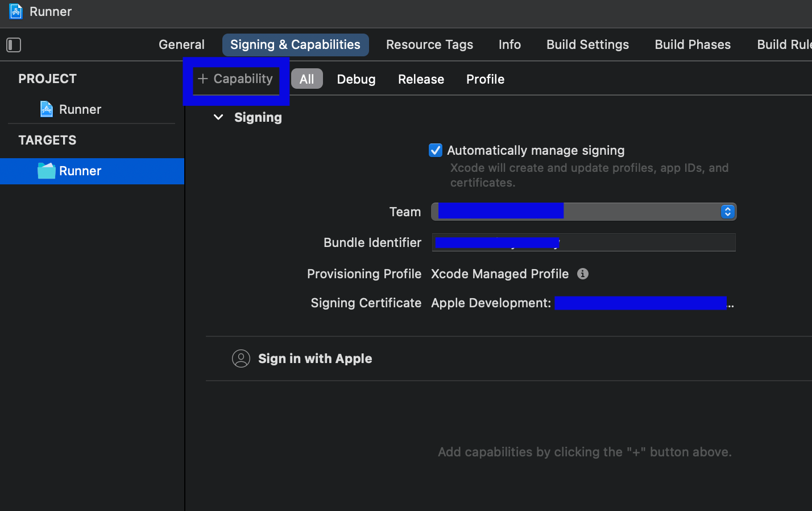The height and width of the screenshot is (511, 812).
Task: Select the Signing & Capabilities tab
Action: [295, 44]
